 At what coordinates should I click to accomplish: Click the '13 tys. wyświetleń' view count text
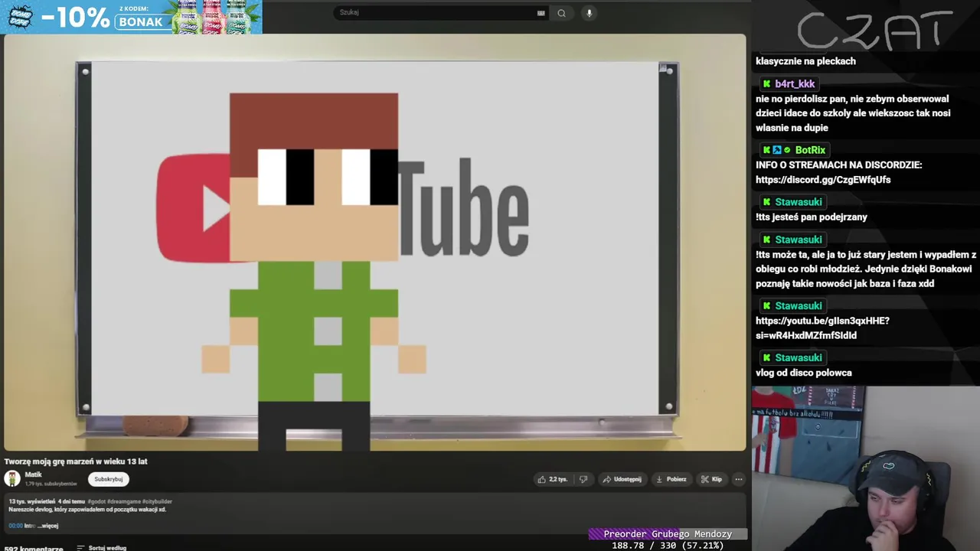pyautogui.click(x=31, y=501)
